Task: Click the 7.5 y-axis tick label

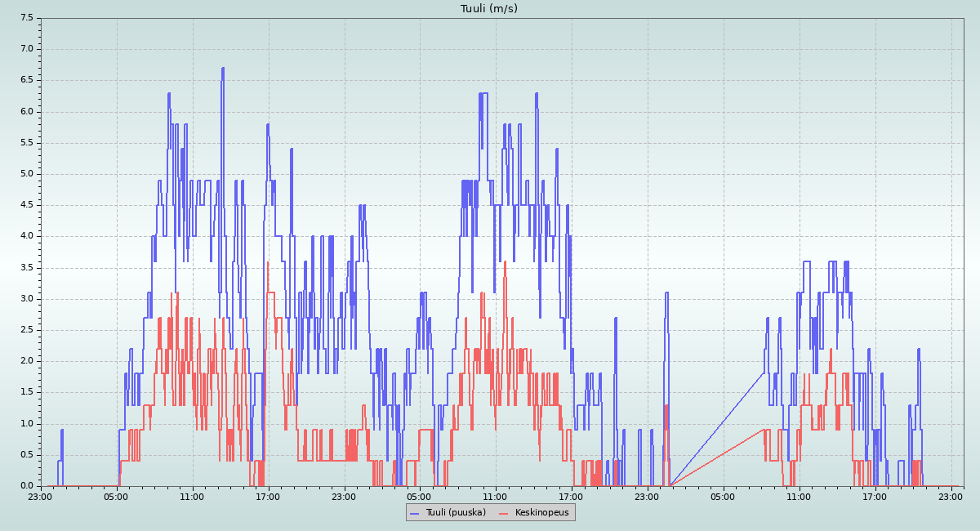Action: 26,17
